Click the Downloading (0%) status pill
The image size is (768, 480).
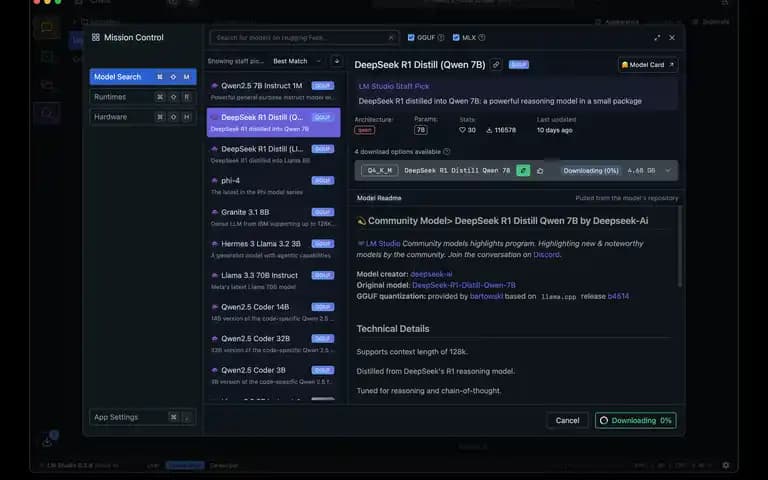[x=591, y=170]
